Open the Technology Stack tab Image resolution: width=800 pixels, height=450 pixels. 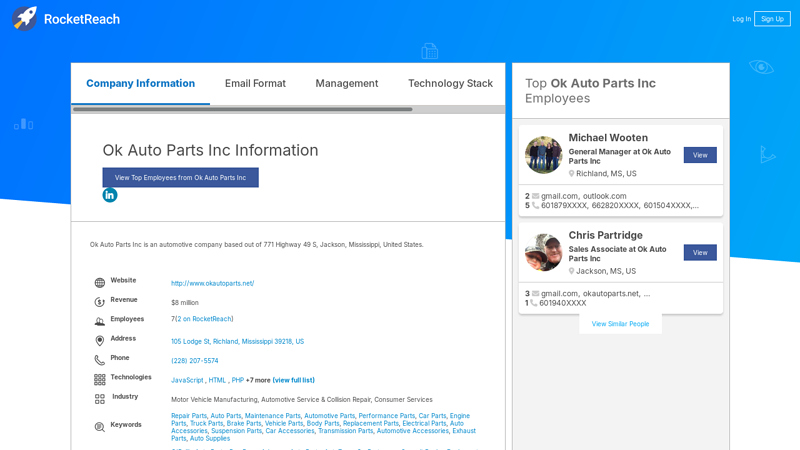click(450, 84)
